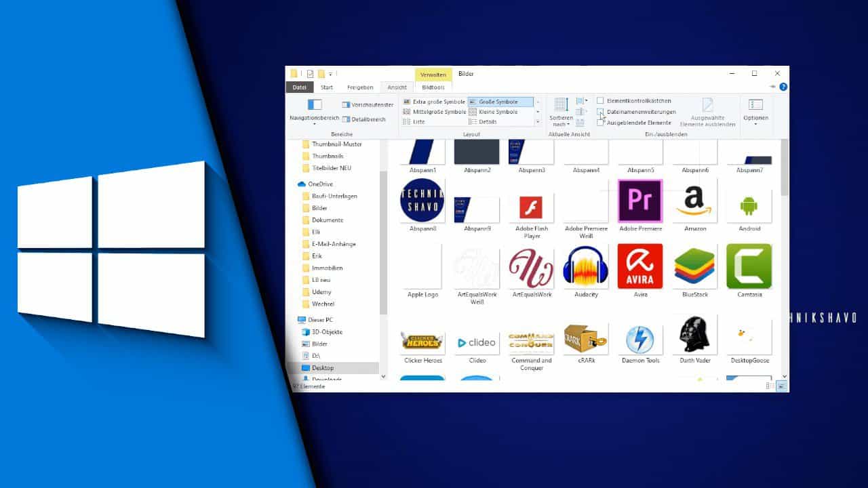Screen dimensions: 868x488
Task: Select the cRARk image file
Action: coord(586,338)
